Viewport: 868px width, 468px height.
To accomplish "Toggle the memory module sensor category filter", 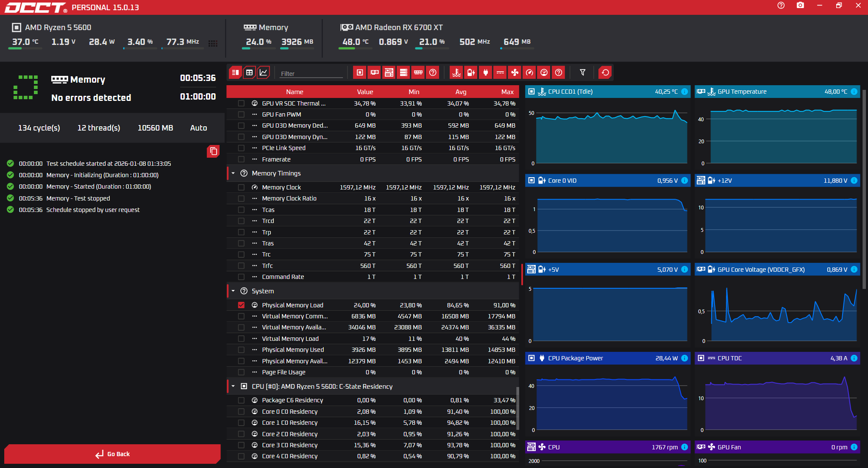I will pos(418,72).
